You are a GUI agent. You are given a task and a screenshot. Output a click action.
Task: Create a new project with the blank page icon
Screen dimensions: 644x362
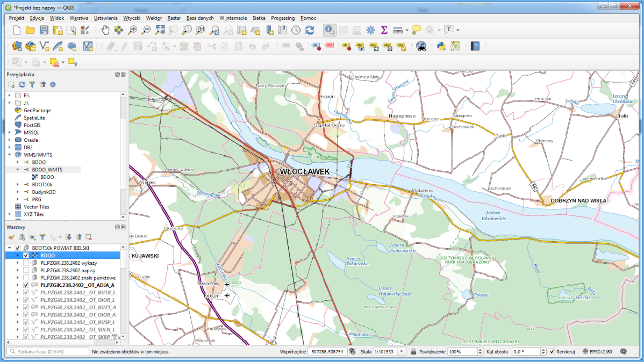point(17,30)
